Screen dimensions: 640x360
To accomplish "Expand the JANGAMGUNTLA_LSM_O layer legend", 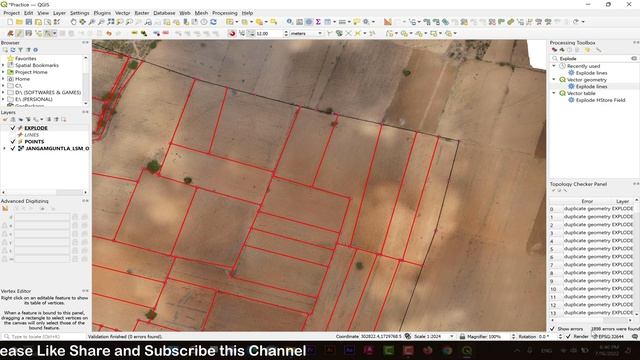I will [x=4, y=149].
